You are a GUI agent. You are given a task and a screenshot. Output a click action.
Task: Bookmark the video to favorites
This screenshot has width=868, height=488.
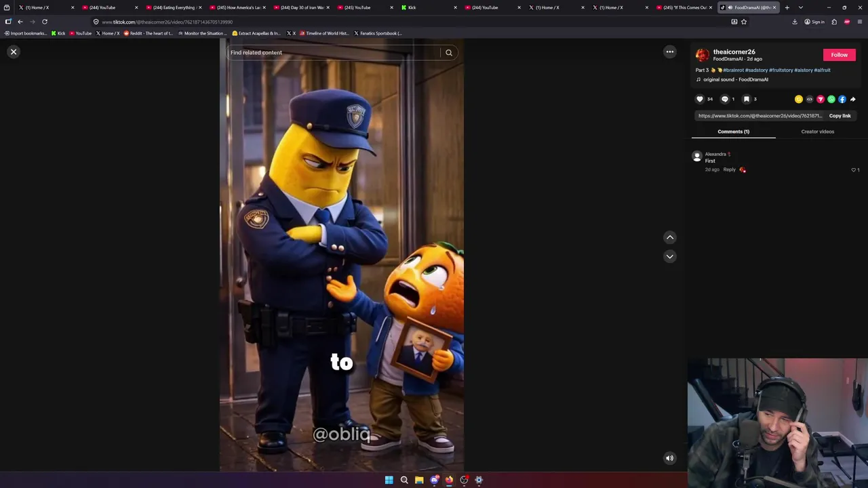(x=747, y=99)
